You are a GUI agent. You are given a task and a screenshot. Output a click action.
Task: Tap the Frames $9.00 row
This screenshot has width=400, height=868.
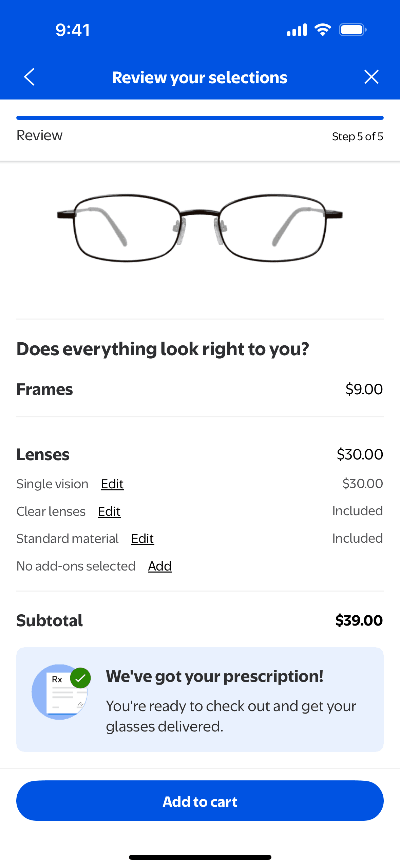click(x=200, y=389)
